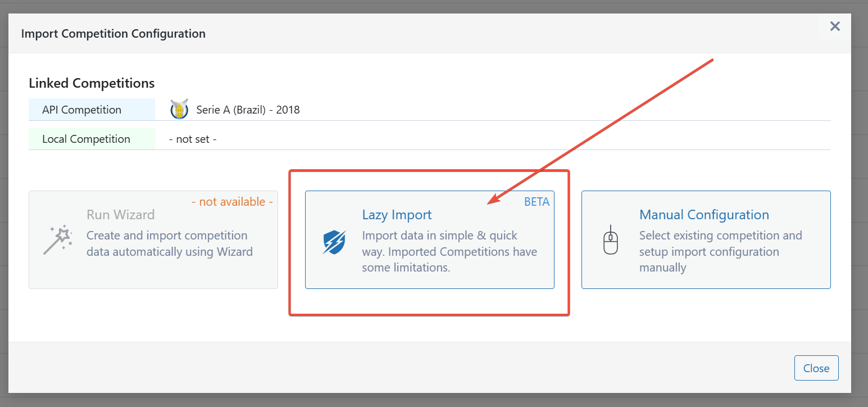Image resolution: width=868 pixels, height=407 pixels.
Task: Click the lightning shield Lazy Import icon
Action: pos(334,242)
